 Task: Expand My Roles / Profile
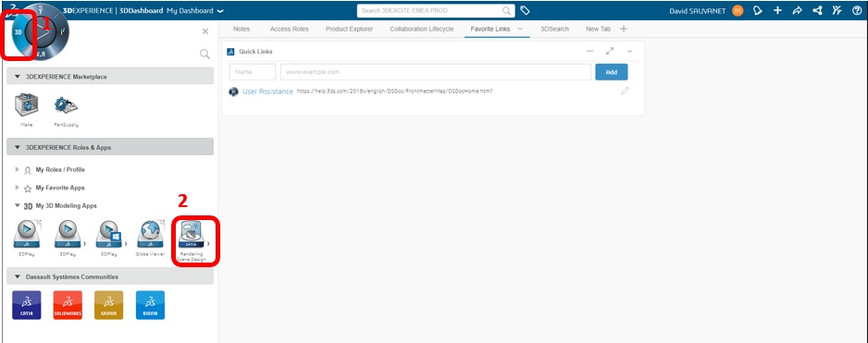18,169
